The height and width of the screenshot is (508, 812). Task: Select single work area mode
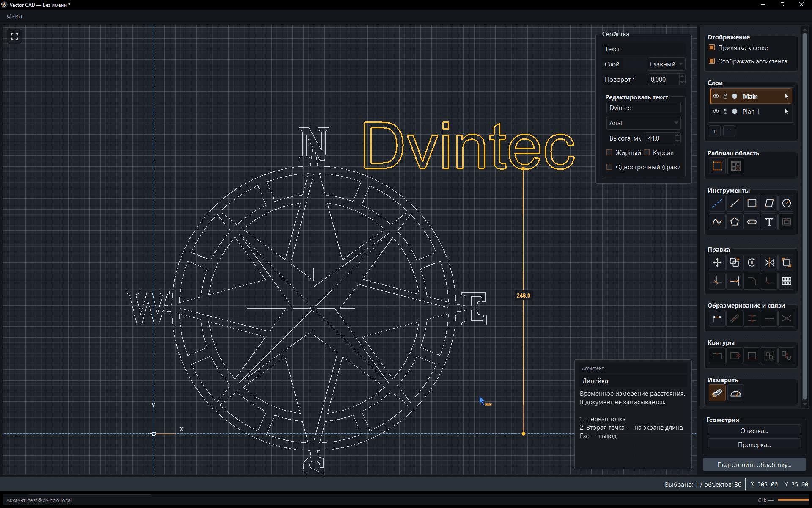(x=717, y=166)
